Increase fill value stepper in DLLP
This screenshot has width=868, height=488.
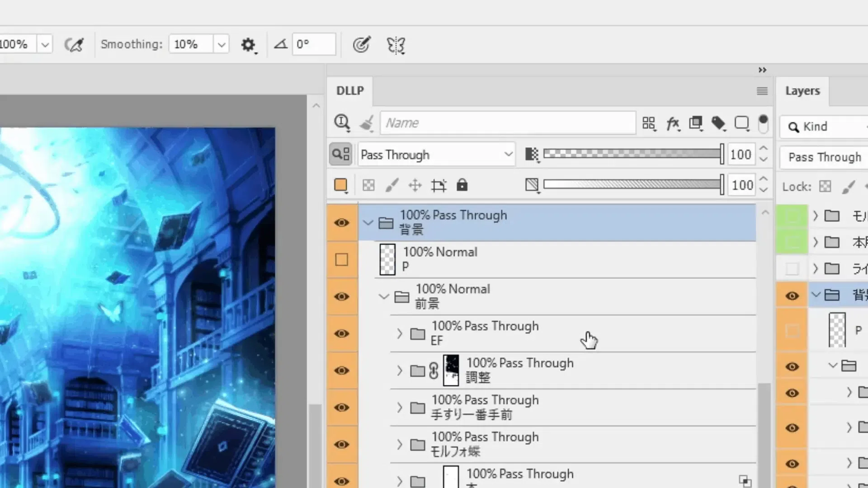(x=764, y=179)
